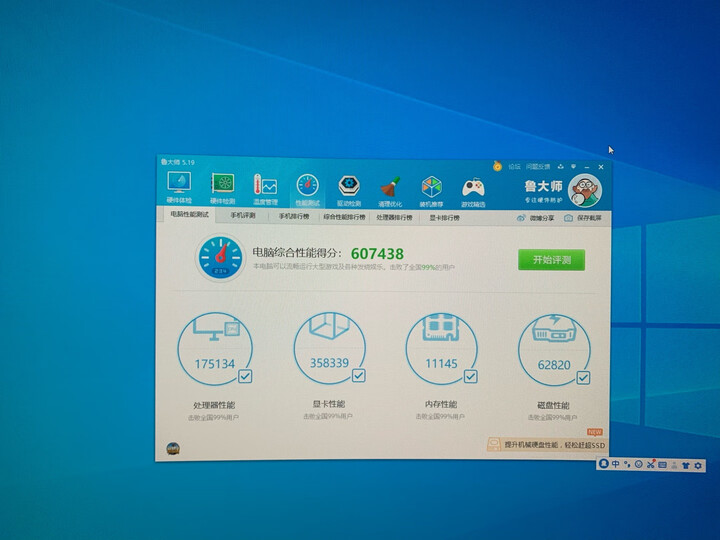Viewport: 720px width, 540px height.
Task: Click green 开始评测 start benchmark button
Action: point(551,260)
